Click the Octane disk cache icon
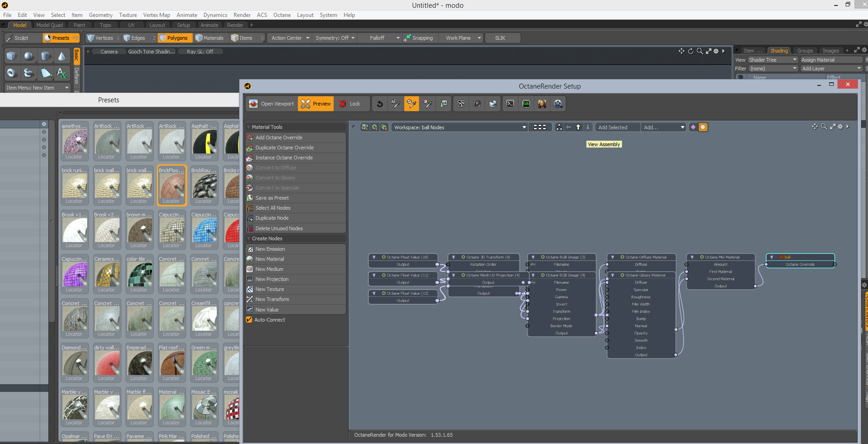Viewport: 868px width, 444px height. (x=493, y=104)
